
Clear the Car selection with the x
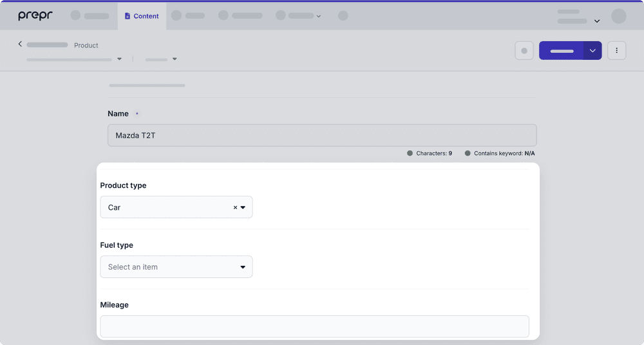click(x=235, y=207)
